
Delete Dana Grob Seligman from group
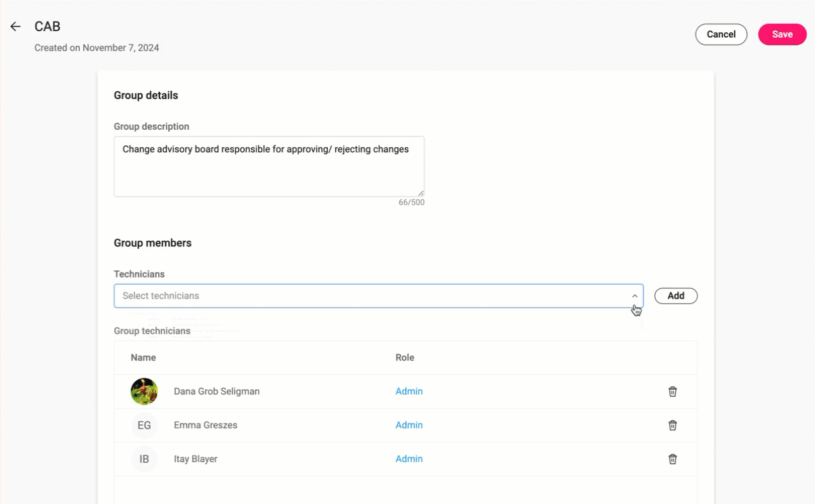pyautogui.click(x=672, y=391)
